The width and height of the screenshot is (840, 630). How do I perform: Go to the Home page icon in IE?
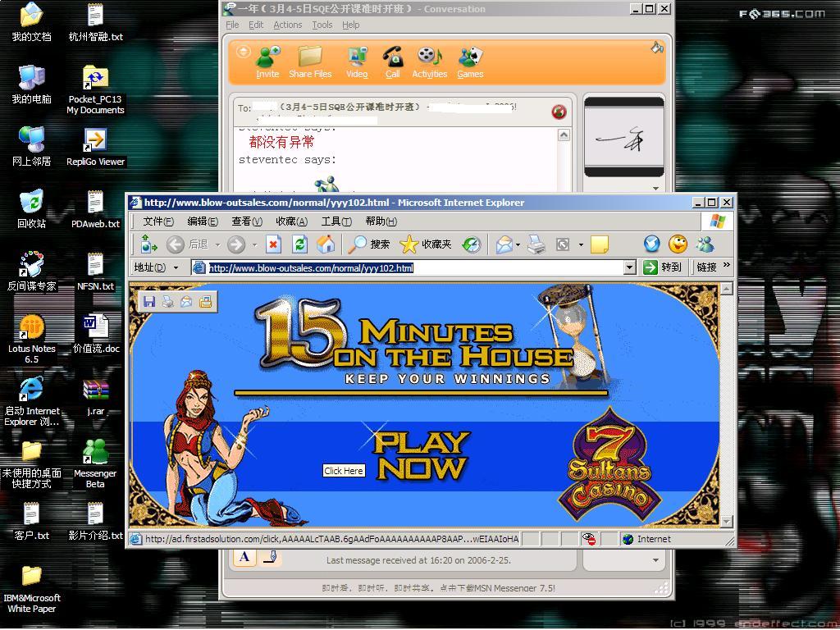tap(325, 244)
